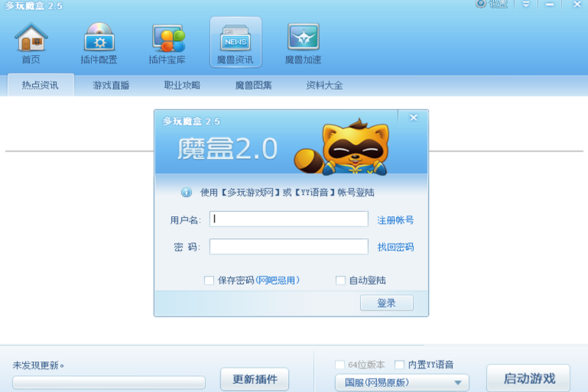The width and height of the screenshot is (588, 392).
Task: Close the 魔盒2.0 login dialog
Action: click(413, 118)
